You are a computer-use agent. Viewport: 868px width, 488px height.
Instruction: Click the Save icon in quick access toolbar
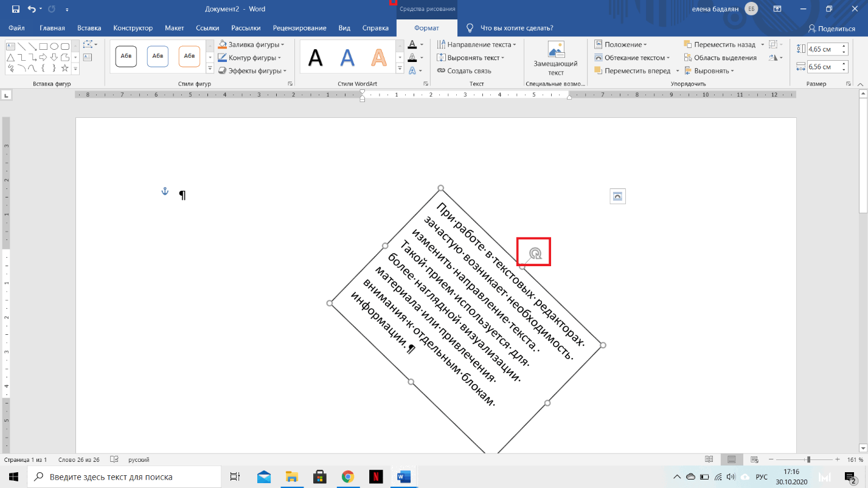click(x=15, y=9)
